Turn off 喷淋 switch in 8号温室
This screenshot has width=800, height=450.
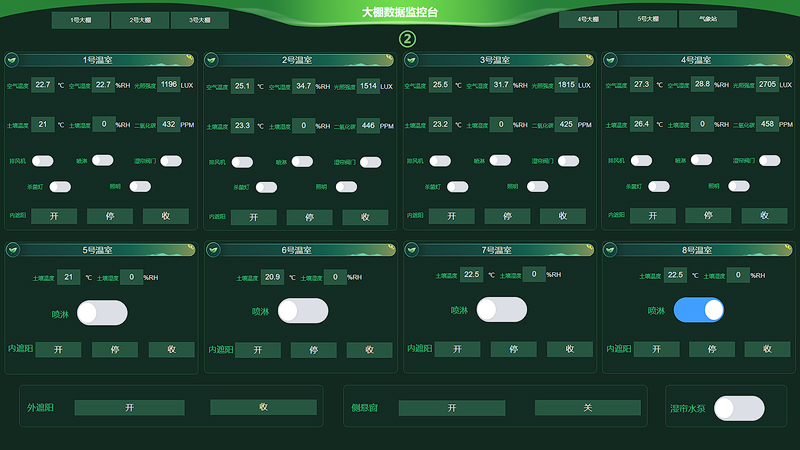click(699, 310)
